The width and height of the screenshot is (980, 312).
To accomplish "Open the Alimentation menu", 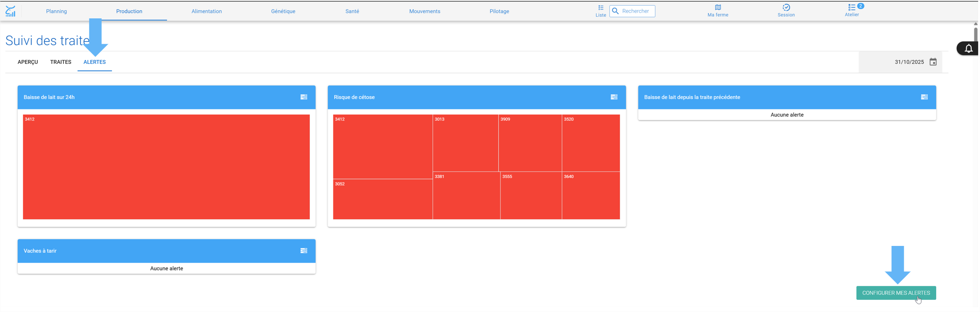I will tap(206, 11).
